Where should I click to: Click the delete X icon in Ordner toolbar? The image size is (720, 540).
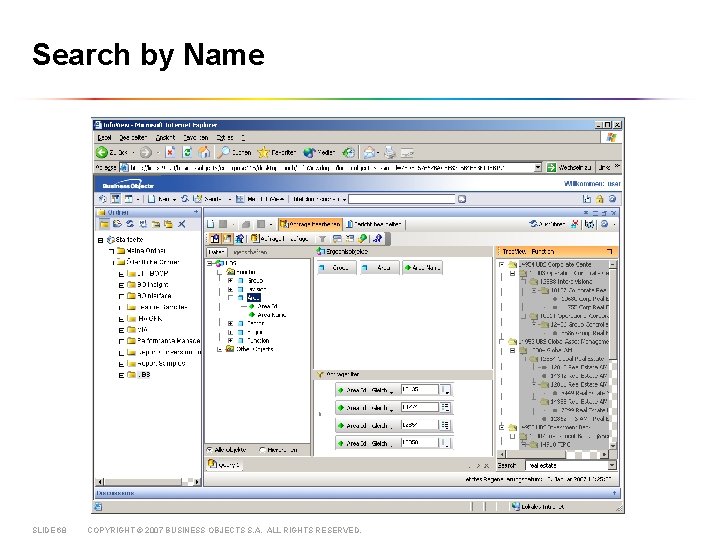coord(182,224)
